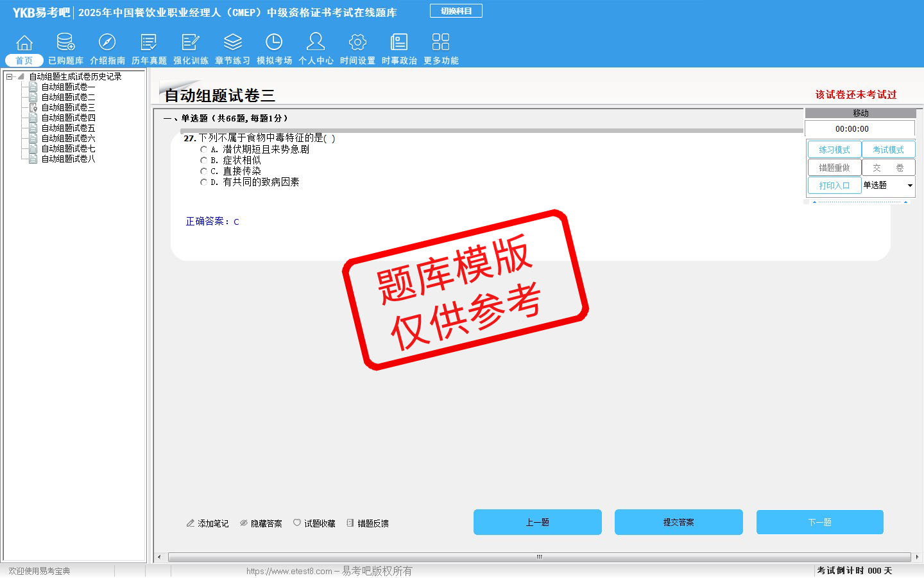Collapse the 自动组题生成试卷历史记录 tree node
The image size is (924, 578).
[9, 76]
